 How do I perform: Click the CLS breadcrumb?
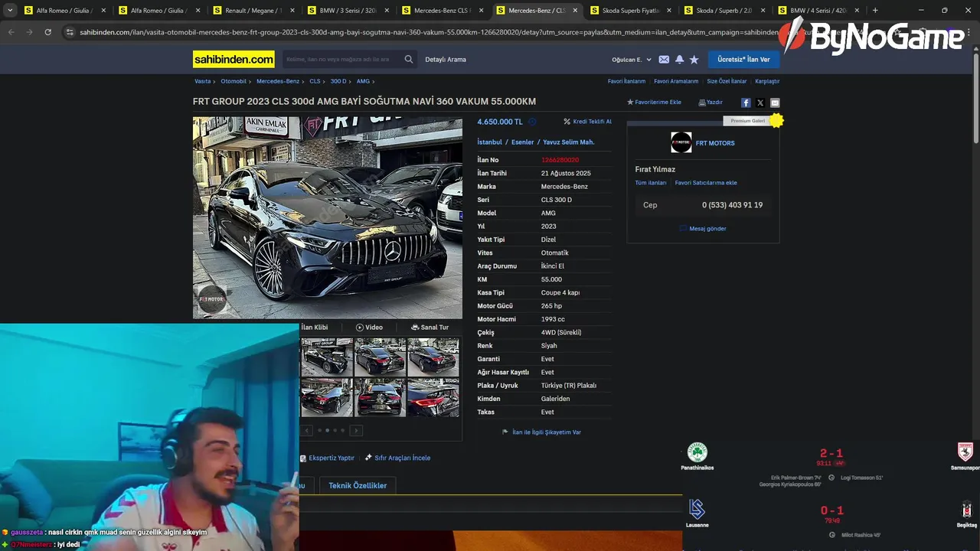pyautogui.click(x=315, y=81)
